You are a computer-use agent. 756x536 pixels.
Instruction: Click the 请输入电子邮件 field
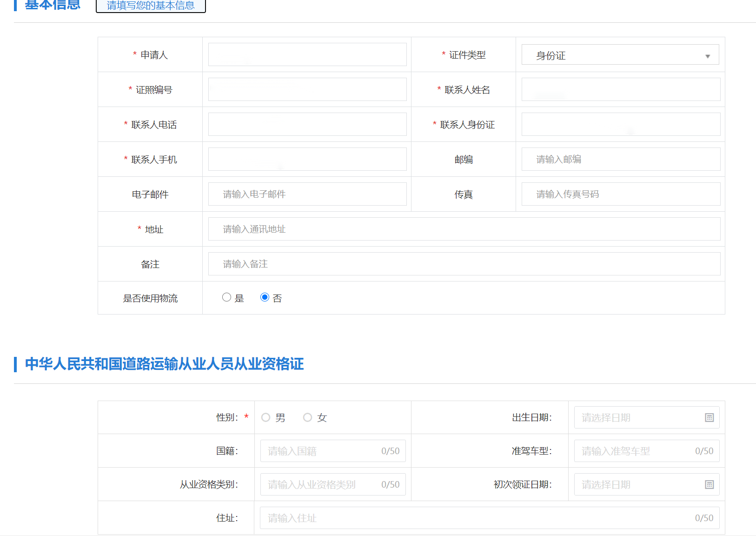[x=307, y=194]
